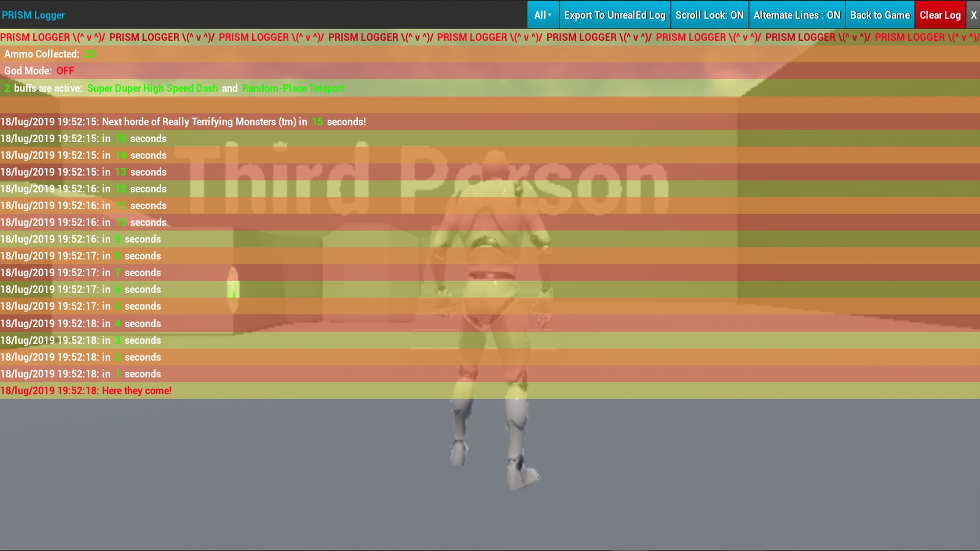
Task: Select the 'in 10 seconds' log entry
Action: click(x=83, y=222)
